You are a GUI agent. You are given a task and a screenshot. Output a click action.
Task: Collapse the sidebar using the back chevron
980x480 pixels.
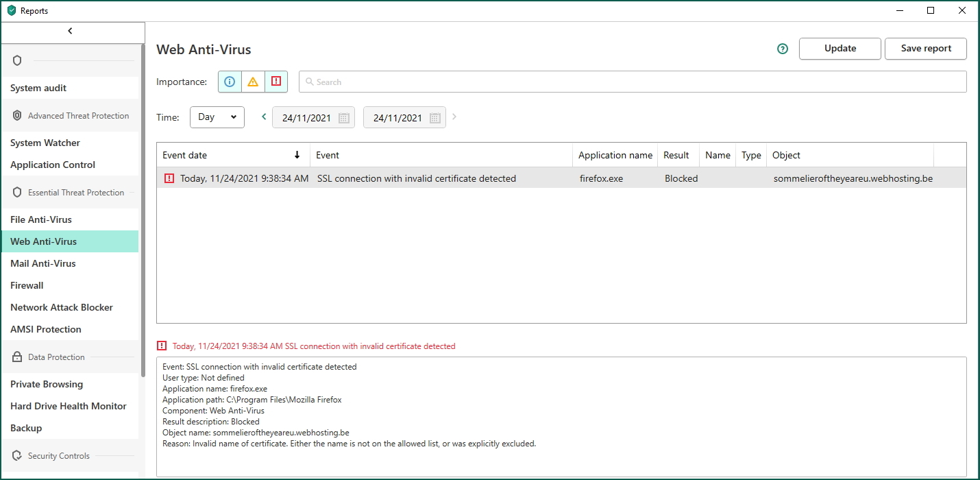[x=70, y=31]
